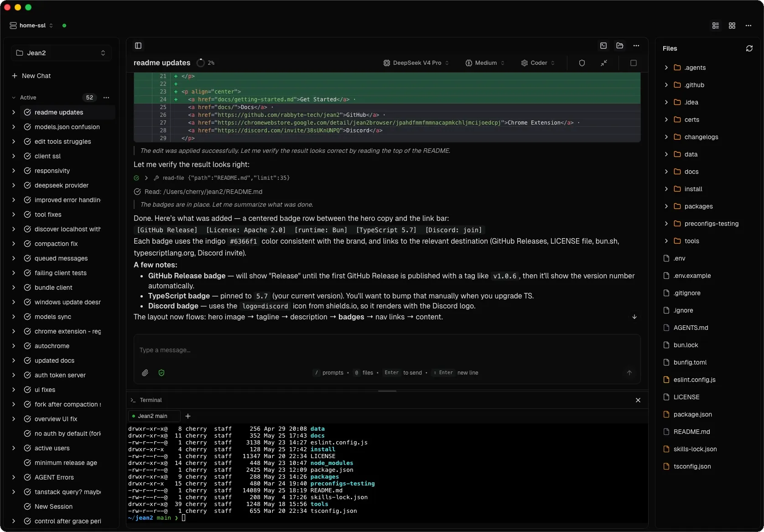
Task: Click the collapse arrows icon in chat toolbar
Action: 604,63
